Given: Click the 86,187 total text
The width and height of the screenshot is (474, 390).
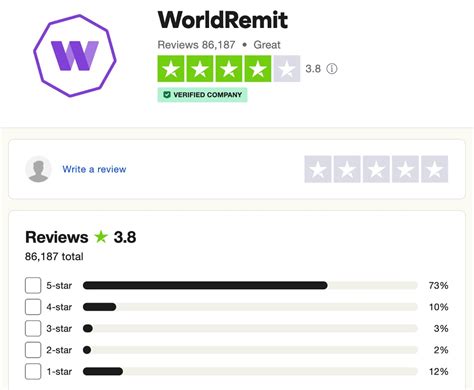Looking at the screenshot, I should [54, 256].
